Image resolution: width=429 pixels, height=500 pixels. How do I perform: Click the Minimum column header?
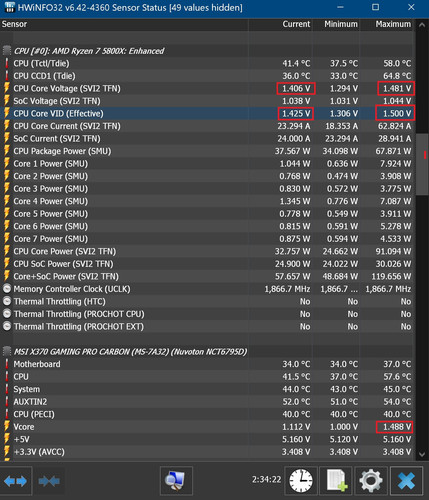pyautogui.click(x=336, y=24)
